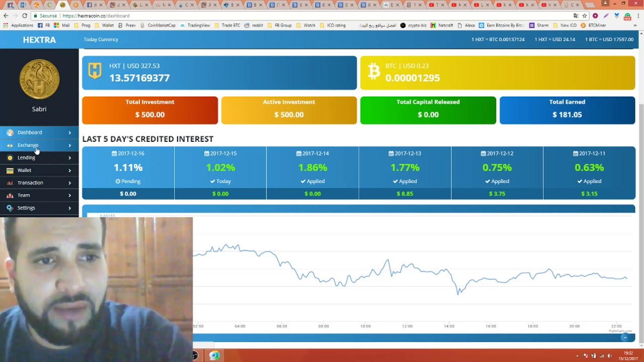The height and width of the screenshot is (362, 644).
Task: Click the Total Earned $ 181.05 card
Action: point(567,110)
